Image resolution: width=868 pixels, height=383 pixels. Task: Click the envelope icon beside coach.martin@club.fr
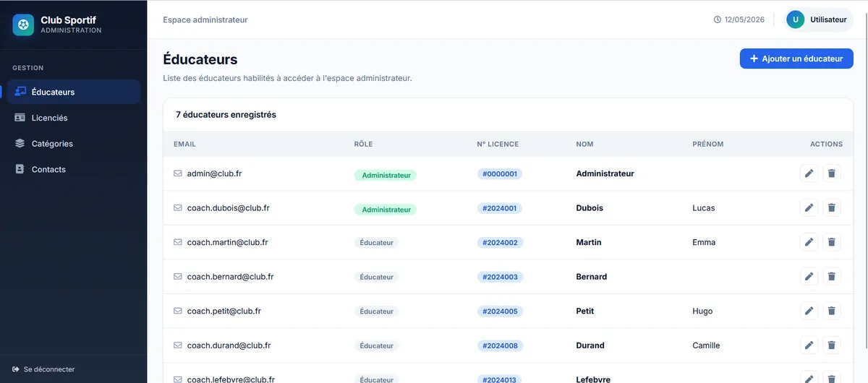pos(178,242)
